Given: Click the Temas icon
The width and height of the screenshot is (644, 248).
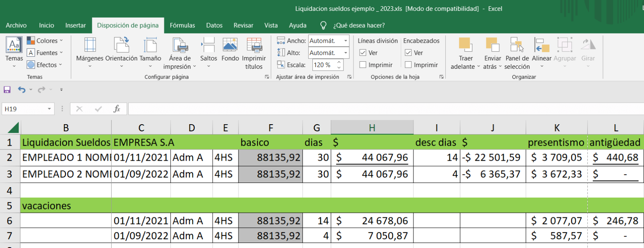Looking at the screenshot, I should [x=14, y=48].
